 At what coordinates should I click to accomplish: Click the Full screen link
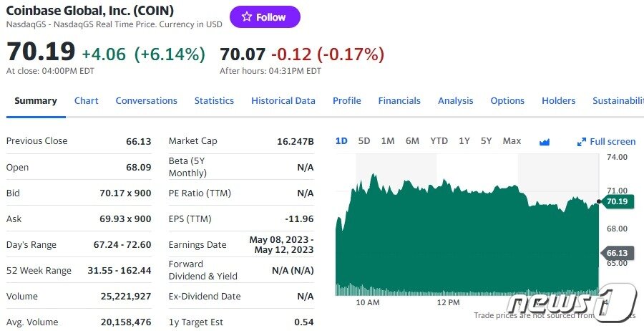[613, 142]
